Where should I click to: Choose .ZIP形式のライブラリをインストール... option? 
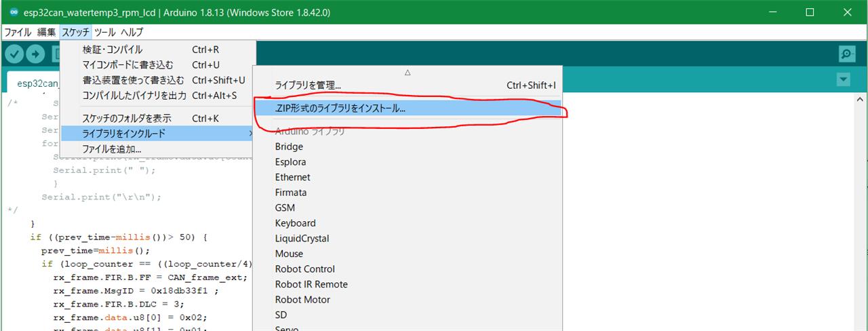[408, 108]
